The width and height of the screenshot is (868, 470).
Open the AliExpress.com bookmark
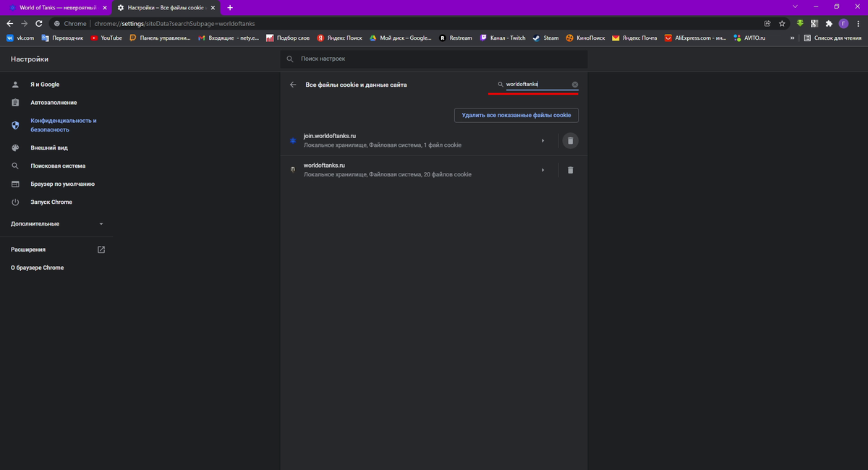click(695, 38)
